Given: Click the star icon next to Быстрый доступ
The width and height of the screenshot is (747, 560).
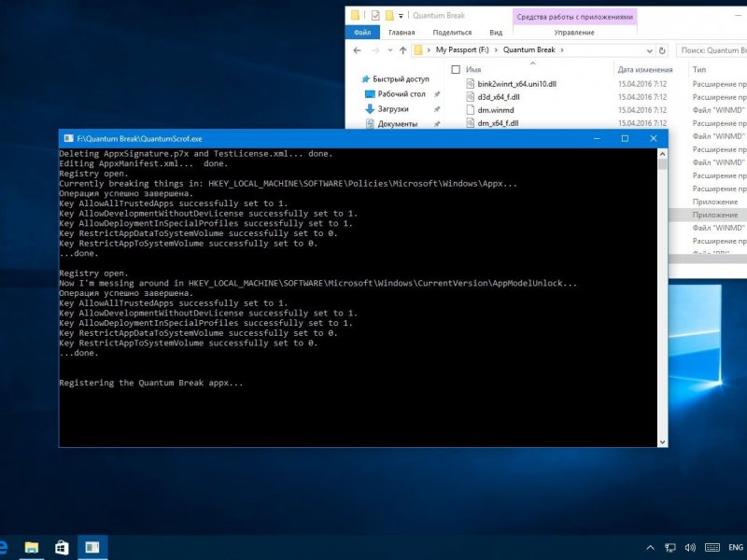Looking at the screenshot, I should pos(366,79).
